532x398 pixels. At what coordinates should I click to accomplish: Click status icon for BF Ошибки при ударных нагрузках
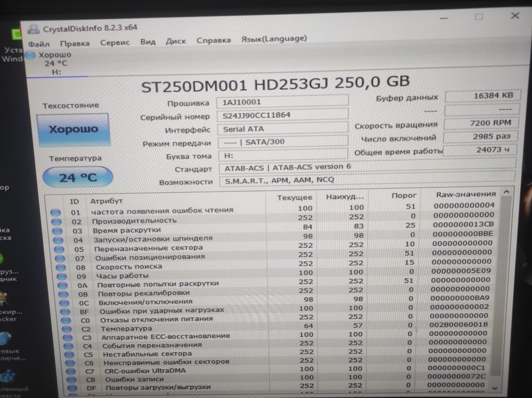pyautogui.click(x=65, y=312)
